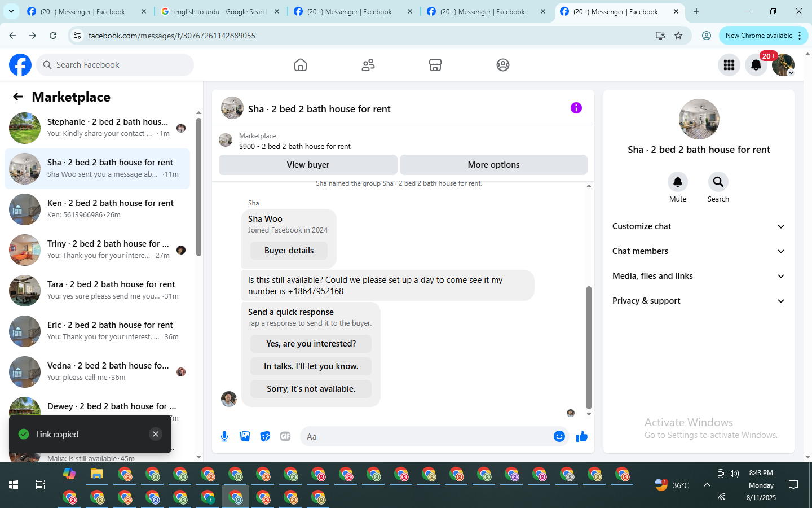This screenshot has height=508, width=812.
Task: Open Windows Start menu
Action: [x=14, y=485]
